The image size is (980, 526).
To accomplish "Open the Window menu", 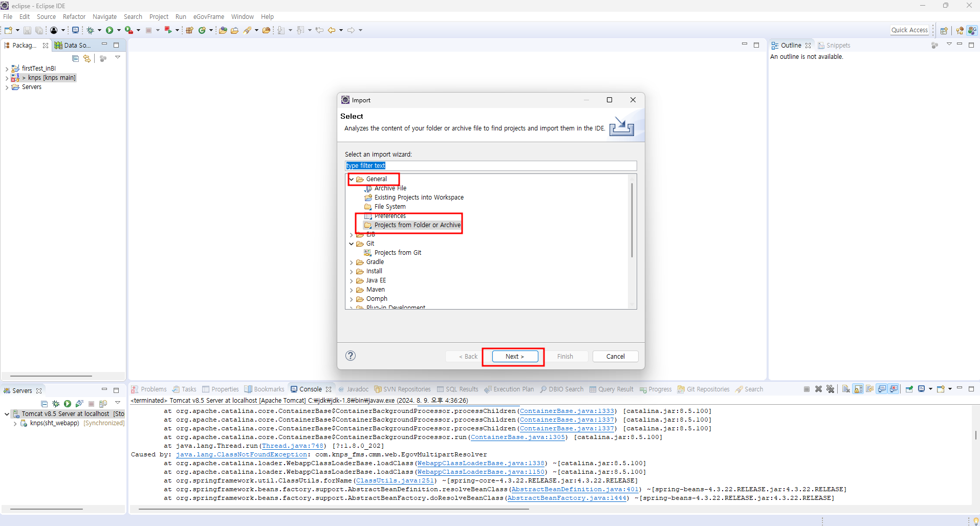I will tap(243, 16).
